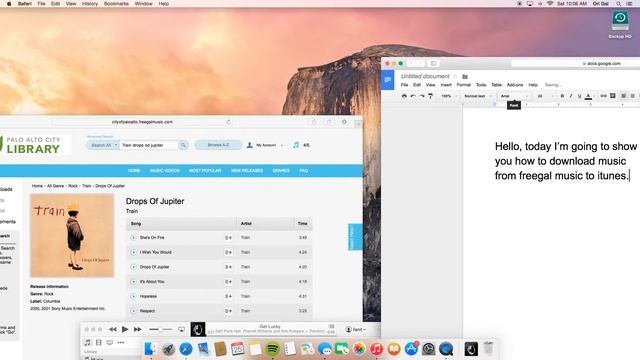Open the Docs Format menu
The image size is (640, 360).
[463, 85]
